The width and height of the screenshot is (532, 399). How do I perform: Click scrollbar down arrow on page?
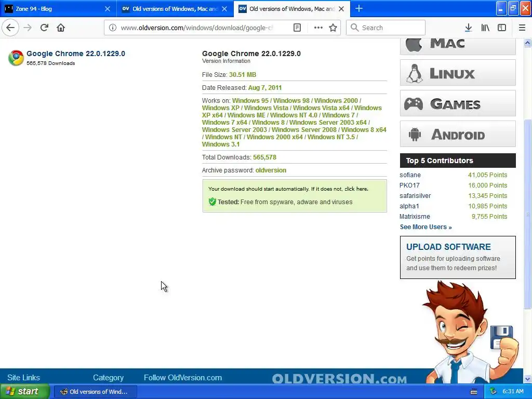527,379
